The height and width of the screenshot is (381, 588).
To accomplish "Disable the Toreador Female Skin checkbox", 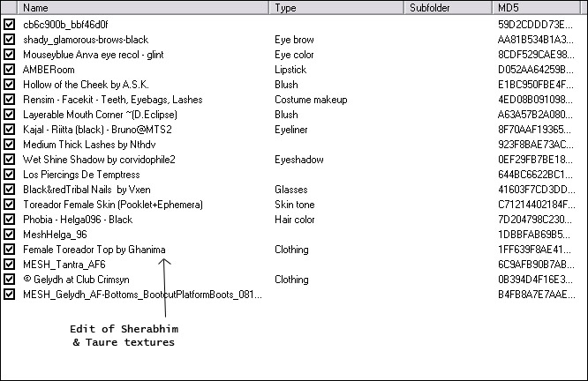I will pos(9,205).
